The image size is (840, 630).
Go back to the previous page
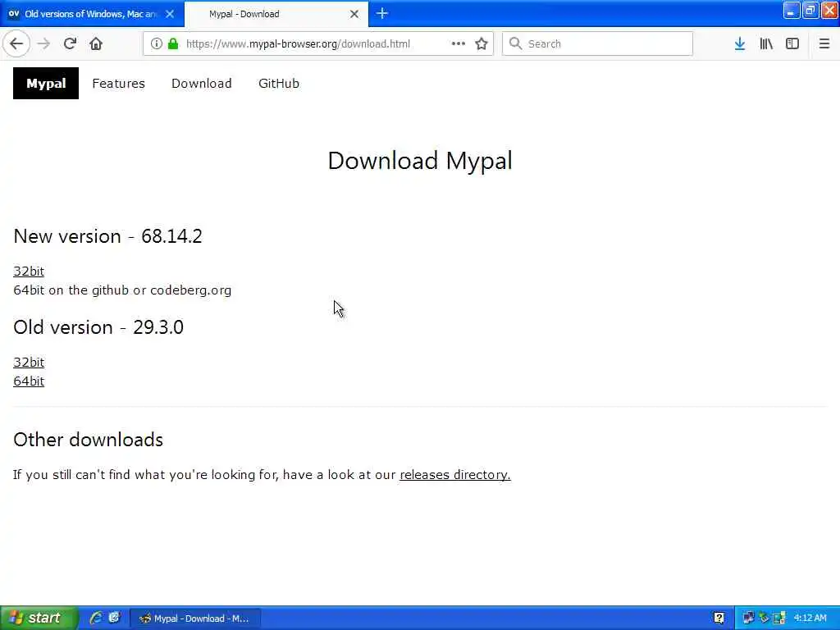[16, 43]
